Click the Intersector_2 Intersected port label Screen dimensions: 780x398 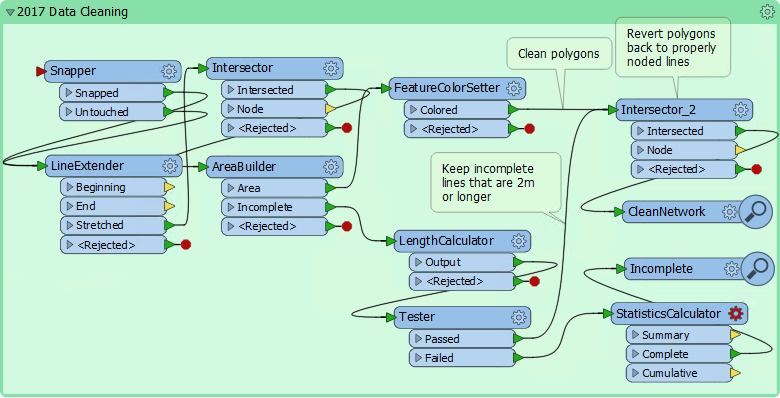point(675,131)
